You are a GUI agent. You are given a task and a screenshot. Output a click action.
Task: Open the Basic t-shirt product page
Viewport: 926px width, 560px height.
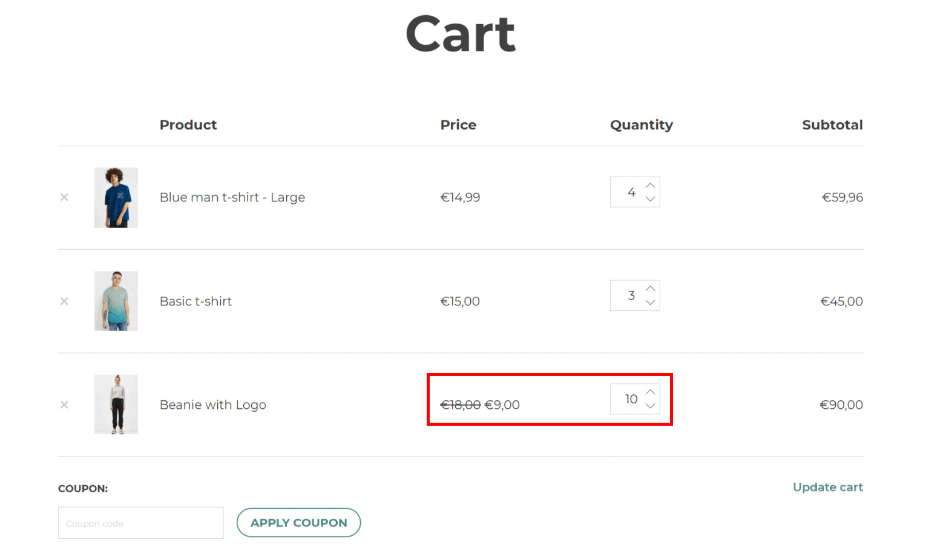(195, 301)
